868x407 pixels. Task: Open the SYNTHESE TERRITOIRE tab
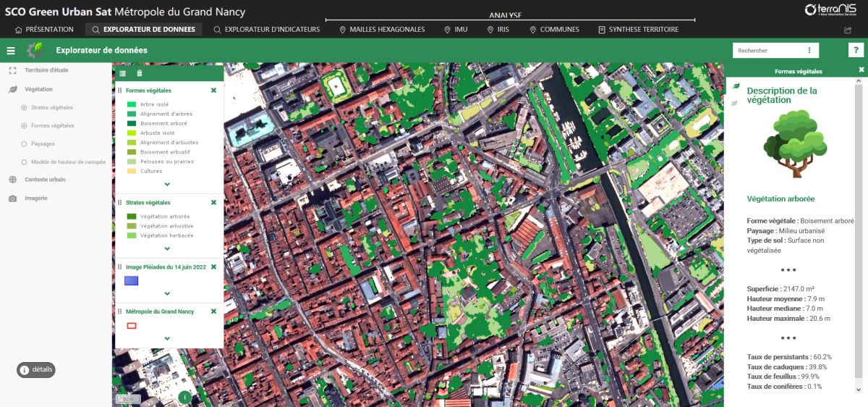[638, 30]
